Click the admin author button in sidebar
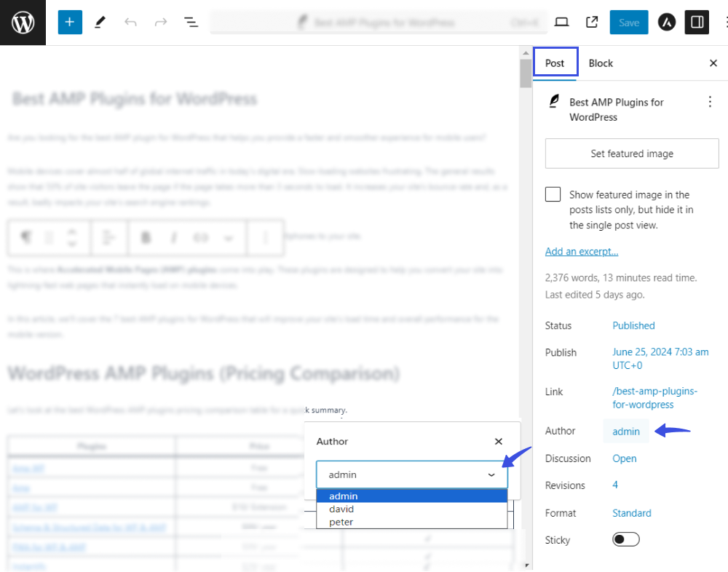The width and height of the screenshot is (728, 572). tap(626, 432)
